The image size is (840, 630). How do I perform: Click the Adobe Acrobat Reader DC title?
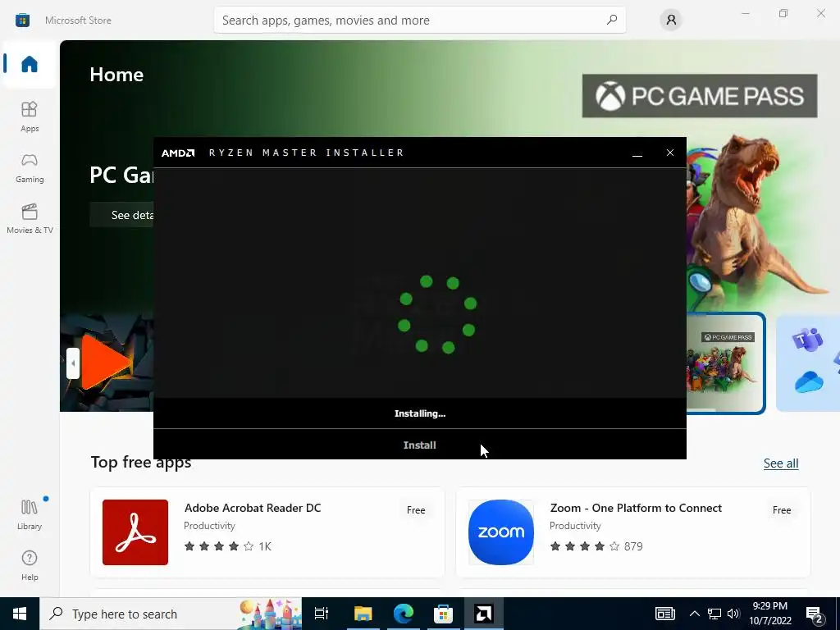253,508
